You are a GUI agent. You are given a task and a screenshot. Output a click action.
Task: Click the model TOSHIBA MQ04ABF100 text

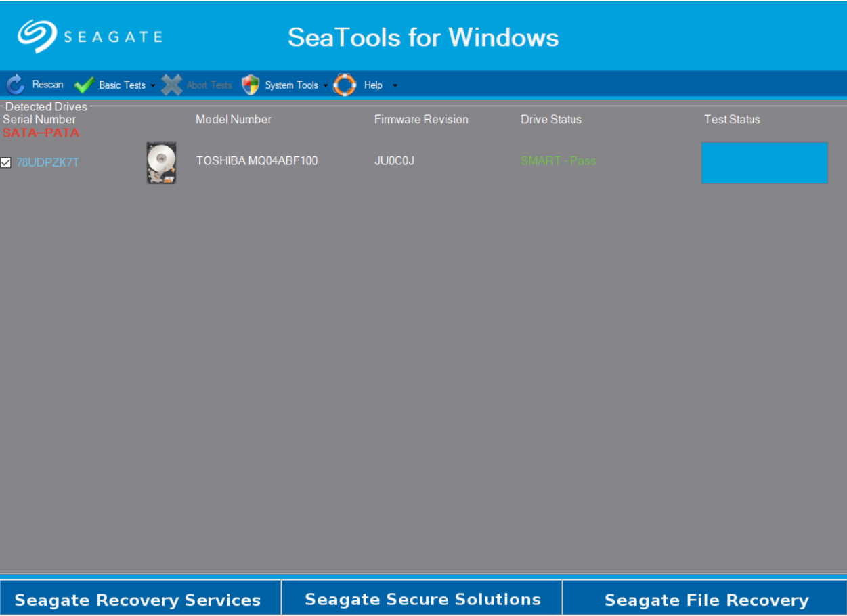(x=257, y=161)
